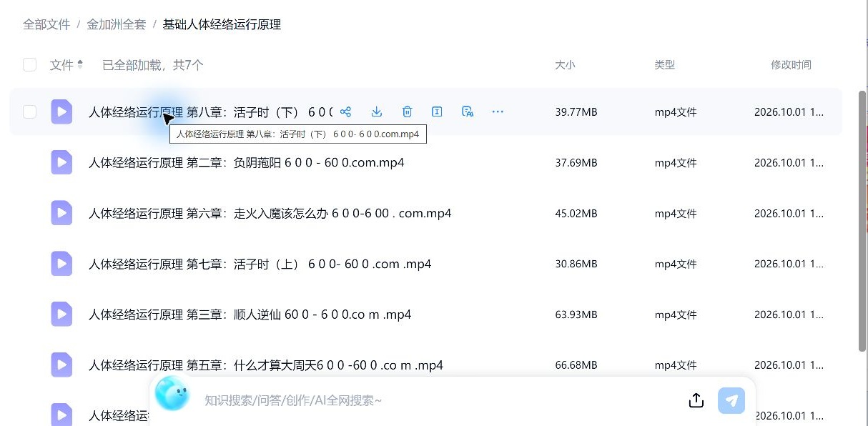This screenshot has width=868, height=426.
Task: Click video icon of 第八章 活子时（下）
Action: click(x=61, y=112)
